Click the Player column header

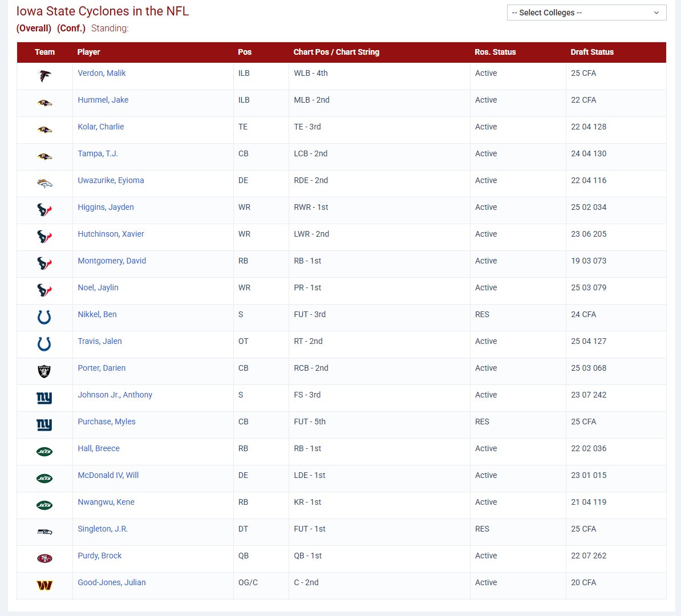pyautogui.click(x=88, y=52)
